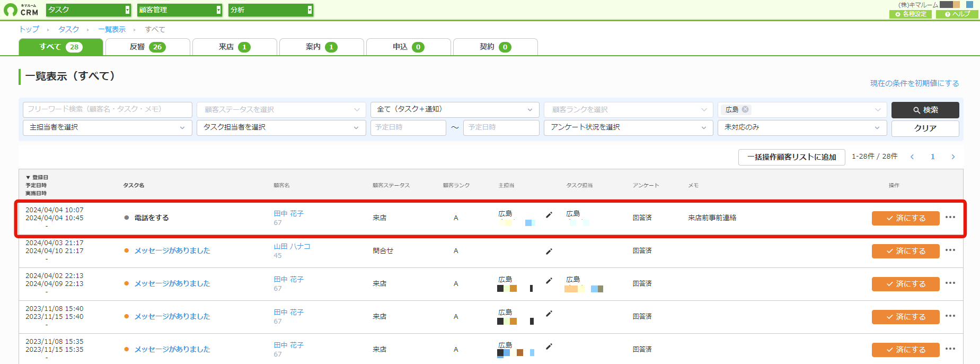The height and width of the screenshot is (364, 980).
Task: Open more options for 電話をする row
Action: (950, 217)
